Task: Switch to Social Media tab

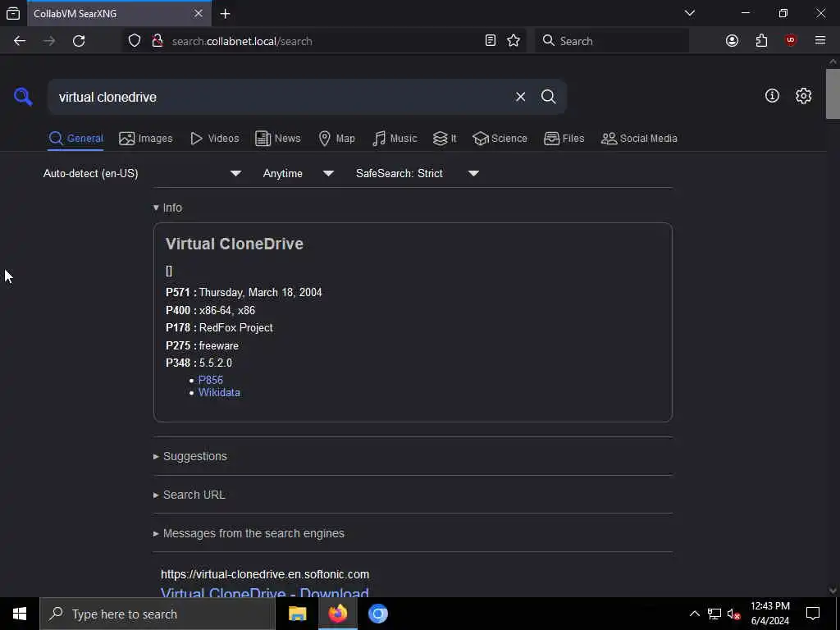Action: (x=639, y=139)
